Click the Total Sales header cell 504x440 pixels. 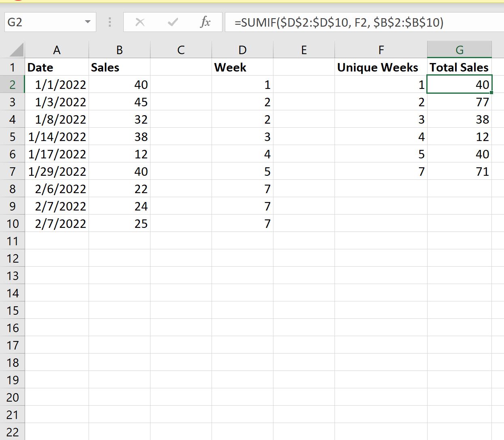[x=460, y=67]
